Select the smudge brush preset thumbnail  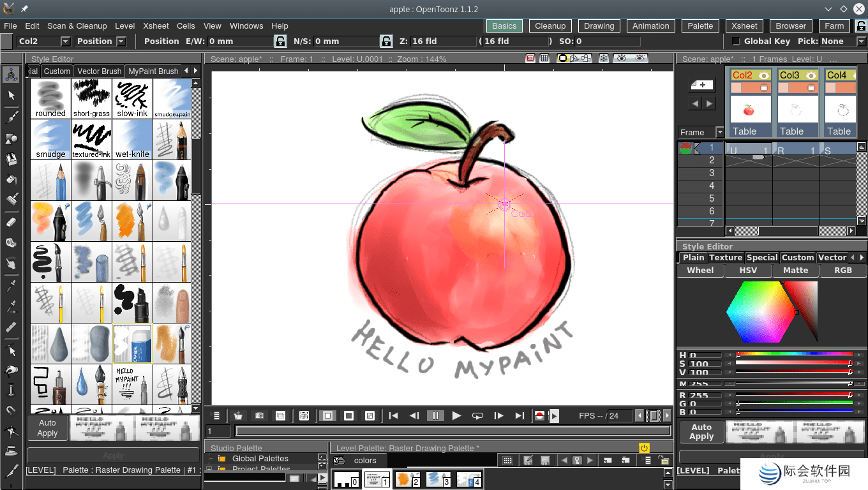50,139
